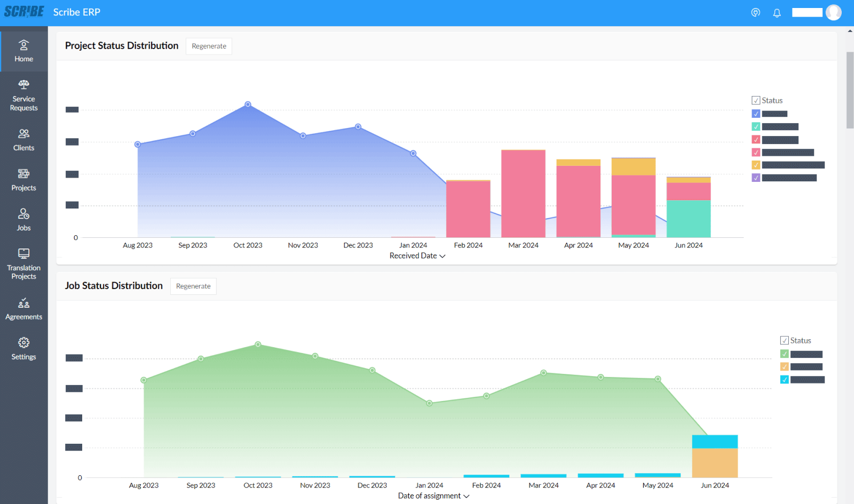Open the Service Requests scales icon
Viewport: 854px width, 504px height.
23,85
